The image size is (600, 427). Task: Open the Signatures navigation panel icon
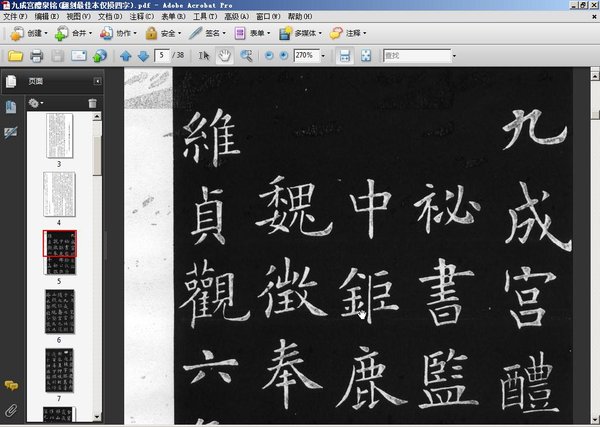tap(11, 132)
